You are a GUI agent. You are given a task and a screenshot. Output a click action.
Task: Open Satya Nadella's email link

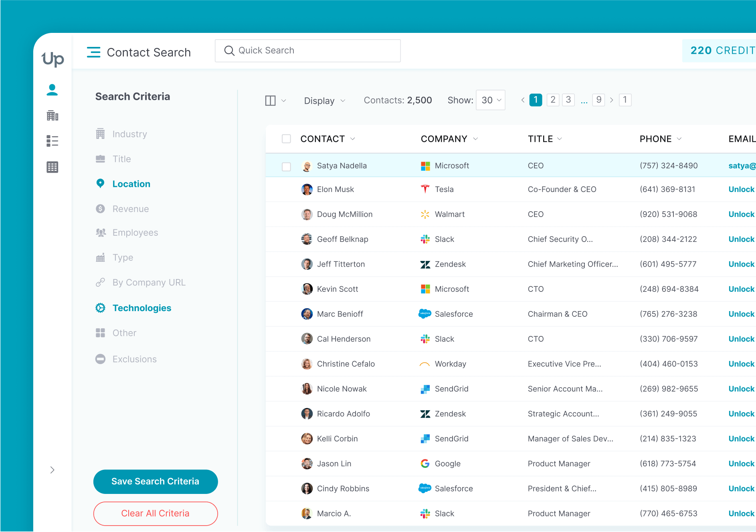[x=742, y=166]
